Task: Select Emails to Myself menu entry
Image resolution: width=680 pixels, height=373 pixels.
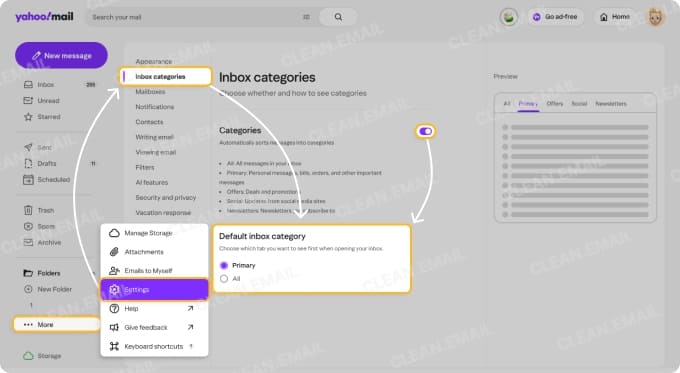Action: click(x=154, y=271)
